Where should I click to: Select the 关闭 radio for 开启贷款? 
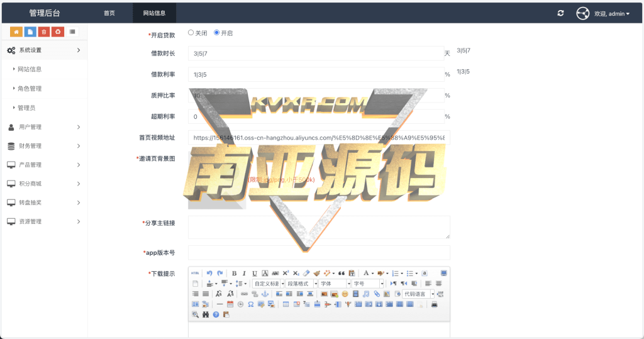191,33
